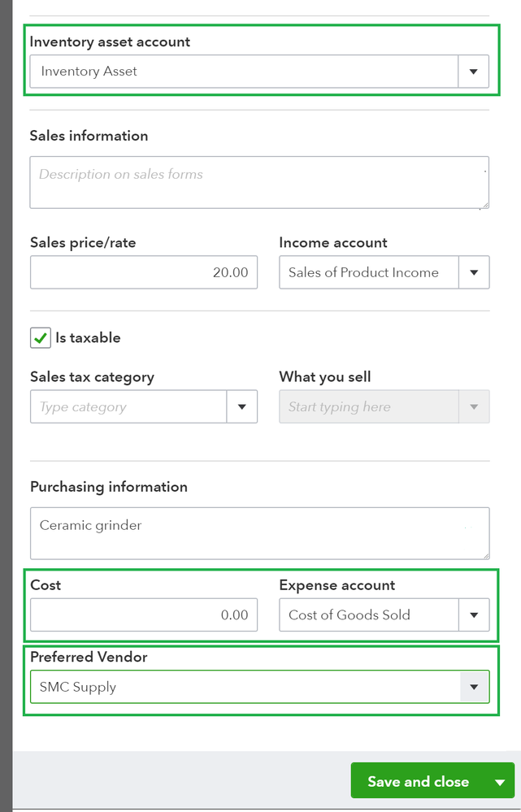Click the Sales price/rate field
521x812 pixels.
tap(144, 273)
